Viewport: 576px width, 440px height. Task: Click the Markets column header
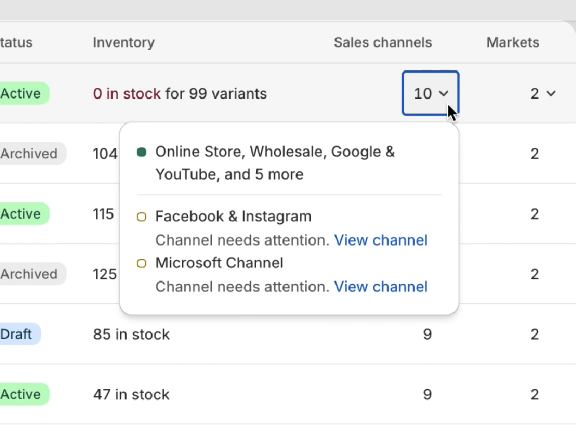[x=513, y=43]
